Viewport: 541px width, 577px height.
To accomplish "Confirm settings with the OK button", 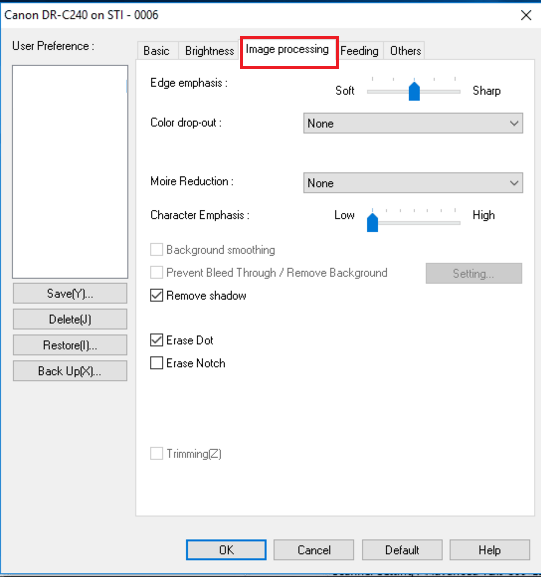I will click(226, 550).
